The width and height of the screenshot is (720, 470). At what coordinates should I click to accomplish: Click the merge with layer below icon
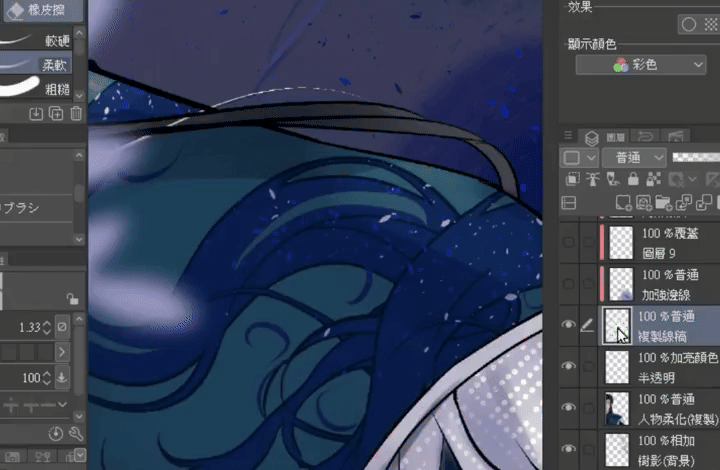click(703, 202)
